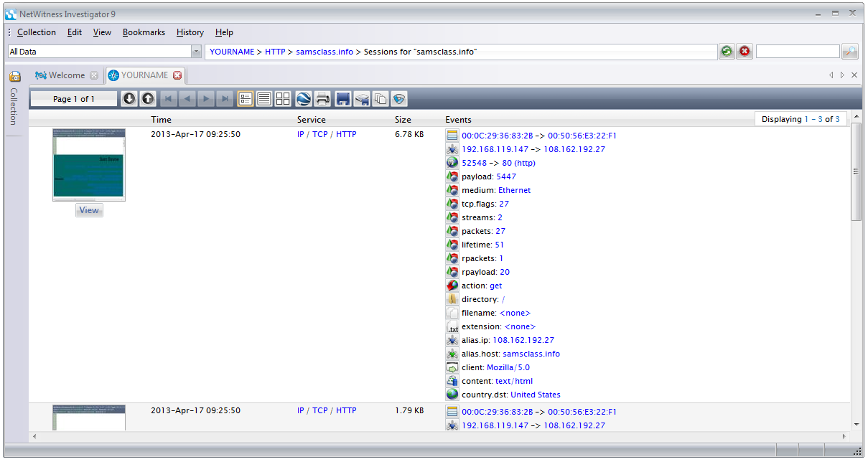Click the Ethernet icon beside first MAC addresses
The image size is (868, 462).
tap(452, 136)
